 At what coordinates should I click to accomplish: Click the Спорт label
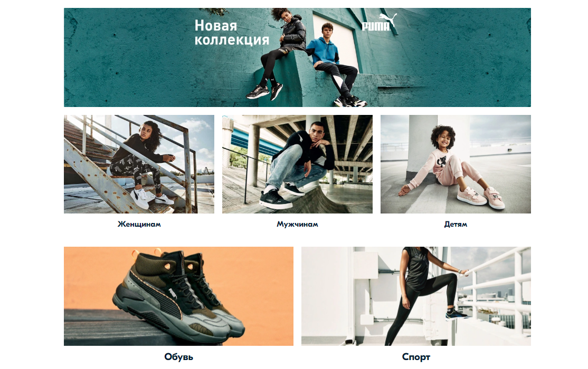pos(416,357)
